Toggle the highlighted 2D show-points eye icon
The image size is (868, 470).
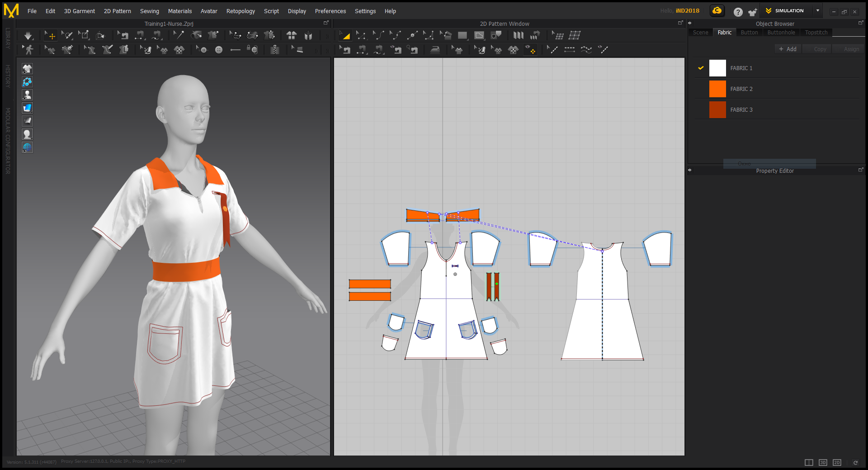tap(530, 50)
